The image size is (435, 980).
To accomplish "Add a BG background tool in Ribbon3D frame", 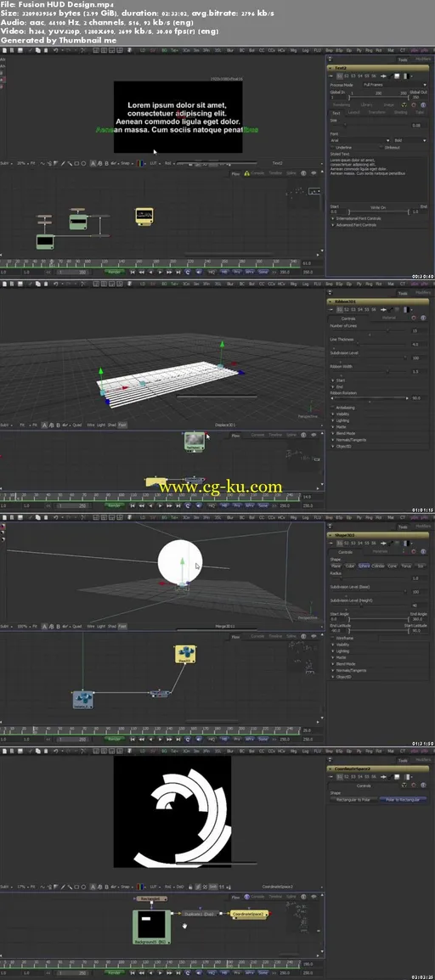I will 164,284.
